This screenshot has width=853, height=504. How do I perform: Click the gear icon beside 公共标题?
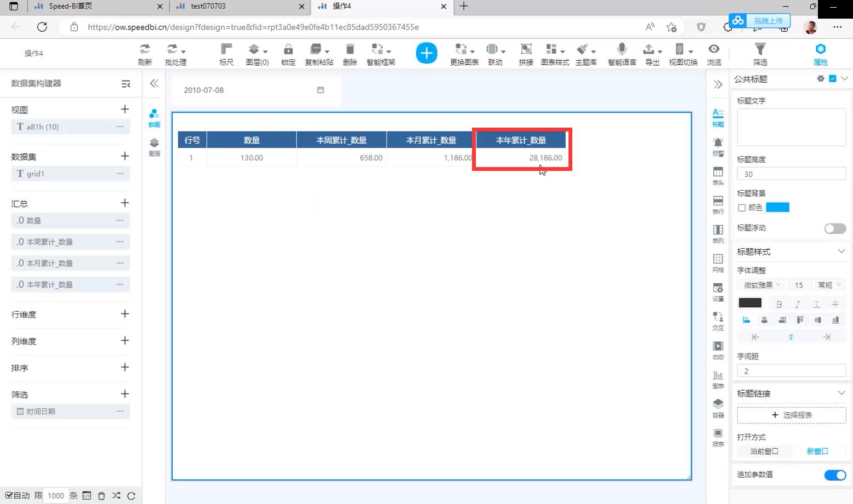coord(821,79)
